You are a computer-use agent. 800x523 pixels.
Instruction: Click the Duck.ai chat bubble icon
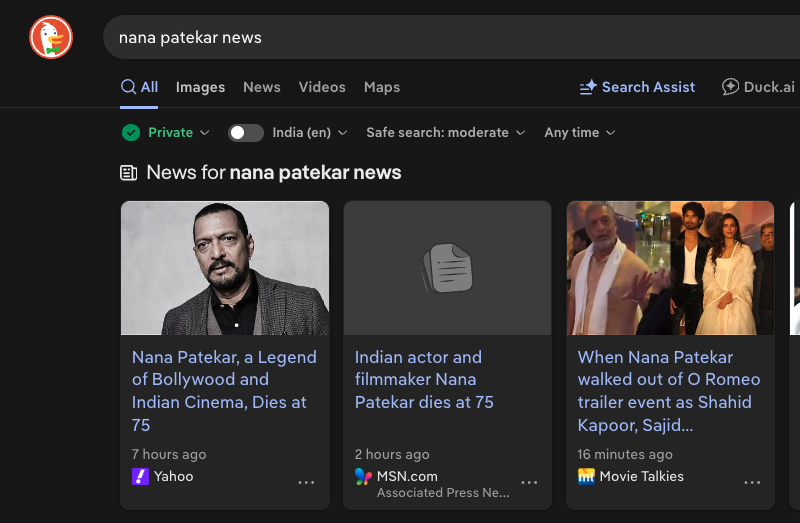(730, 87)
